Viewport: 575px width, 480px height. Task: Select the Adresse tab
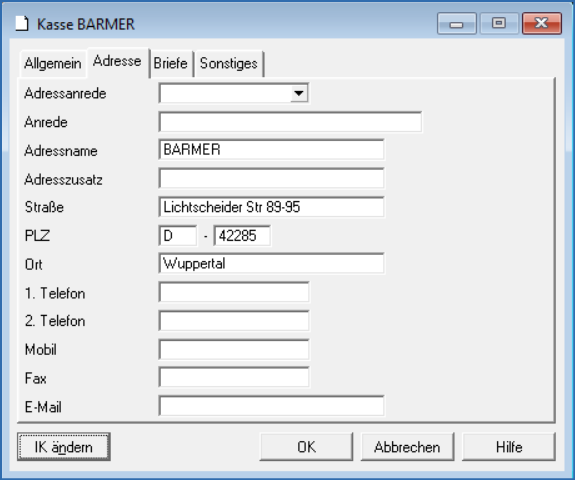[x=117, y=62]
